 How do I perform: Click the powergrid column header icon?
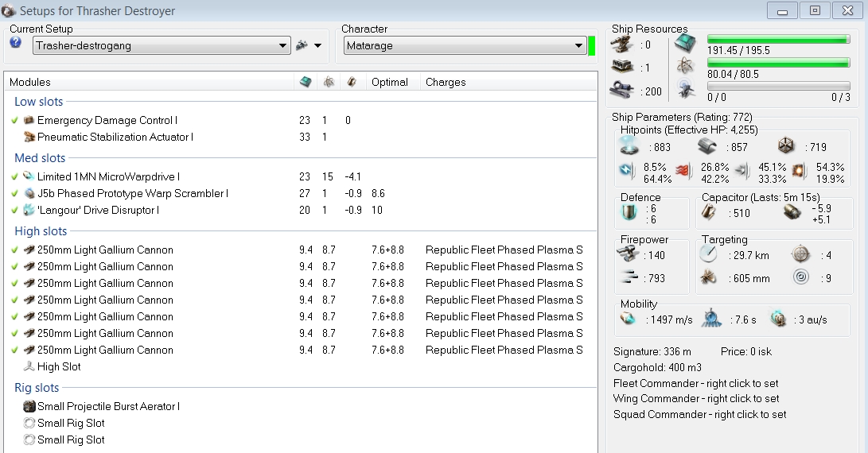(329, 82)
